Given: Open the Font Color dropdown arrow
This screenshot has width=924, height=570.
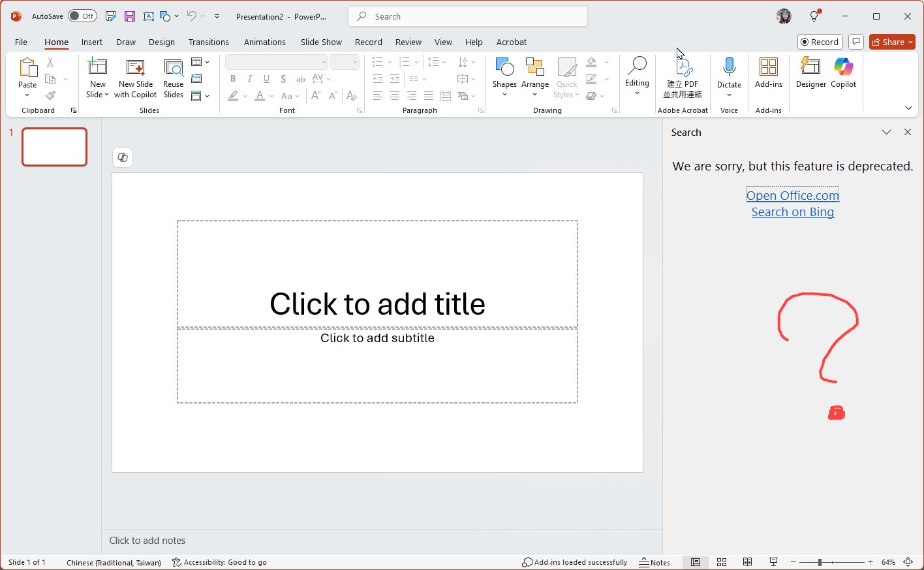Looking at the screenshot, I should point(271,96).
